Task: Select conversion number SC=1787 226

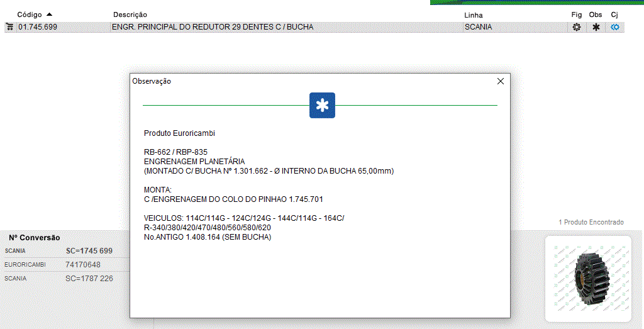Action: coord(89,278)
